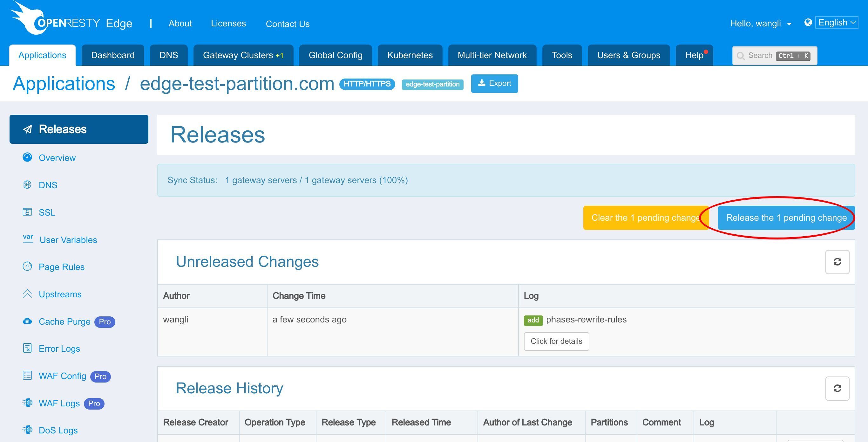Screen dimensions: 868x442
Task: Click the Sync Status banner text
Action: click(288, 180)
